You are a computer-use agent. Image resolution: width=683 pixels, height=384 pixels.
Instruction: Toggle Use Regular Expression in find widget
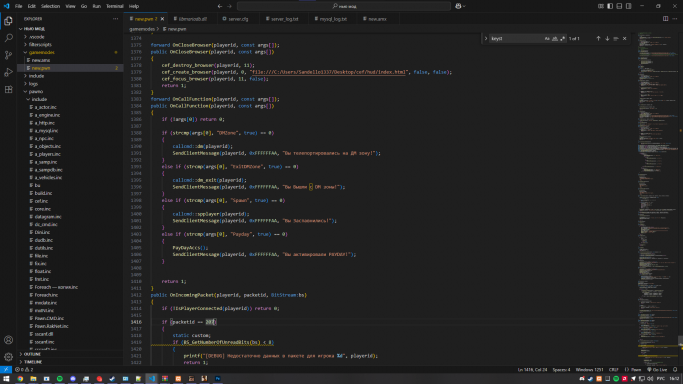tap(563, 38)
